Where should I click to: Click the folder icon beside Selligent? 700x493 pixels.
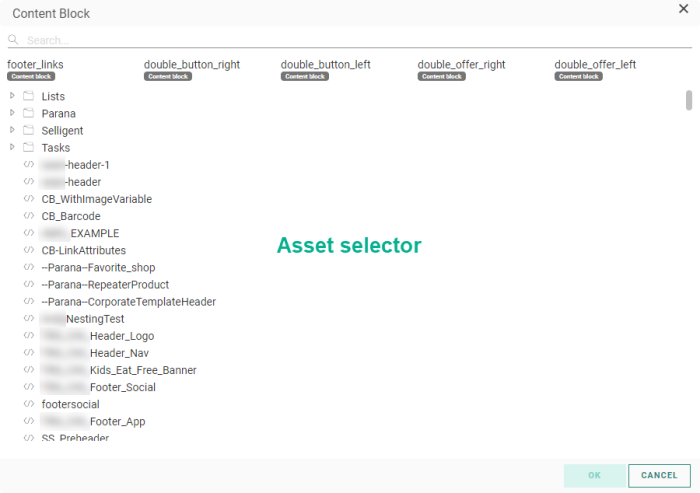pyautogui.click(x=28, y=131)
